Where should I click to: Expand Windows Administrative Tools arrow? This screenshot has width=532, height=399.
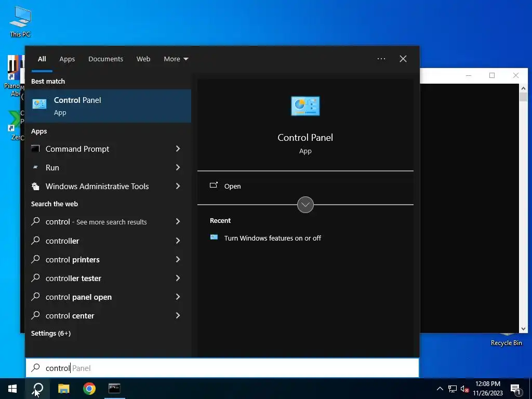[178, 186]
